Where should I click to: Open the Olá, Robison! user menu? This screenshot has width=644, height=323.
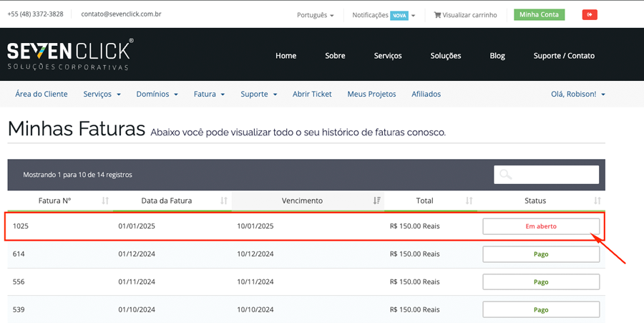(578, 94)
